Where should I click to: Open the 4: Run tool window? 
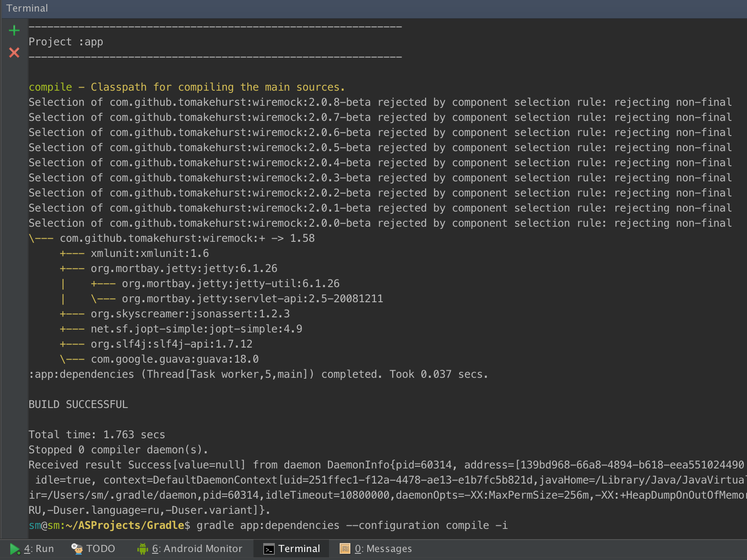[32, 549]
